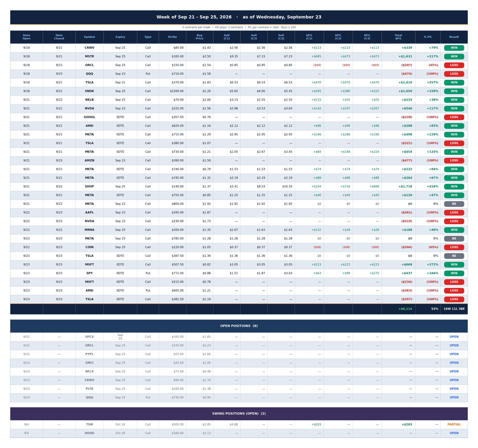The height and width of the screenshot is (448, 478).
Task: Select the SHOP symbol cell
Action: 89,186
